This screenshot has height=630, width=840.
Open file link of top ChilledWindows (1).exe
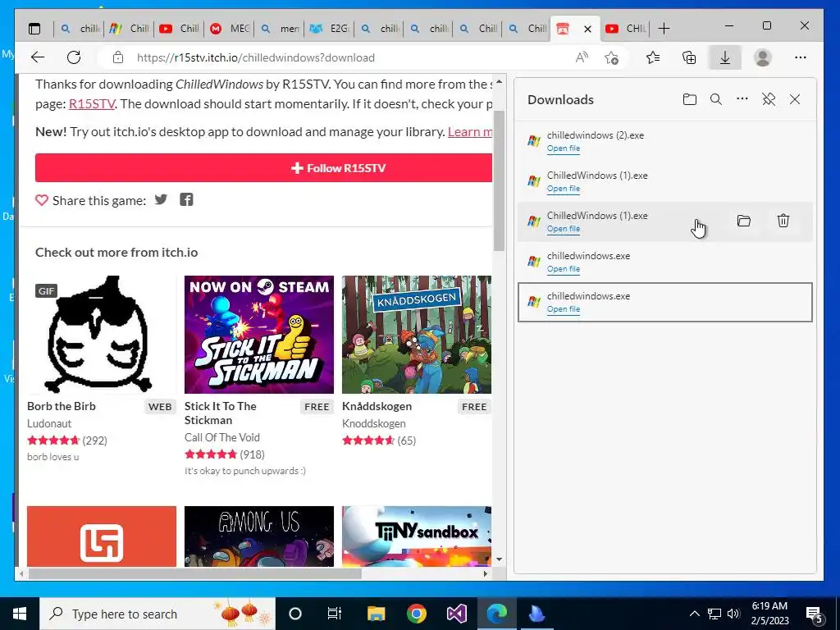point(563,189)
